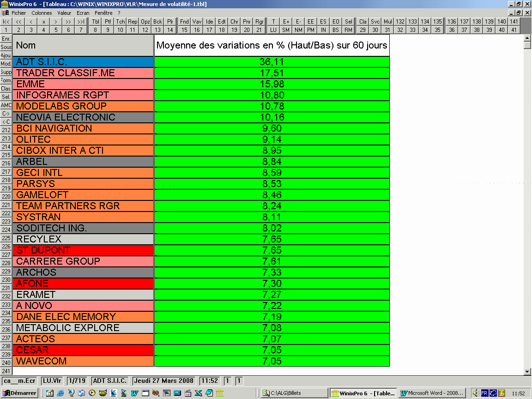Screen dimensions: 532x399
Task: Click the Moyenne des variations column header
Action: click(272, 45)
